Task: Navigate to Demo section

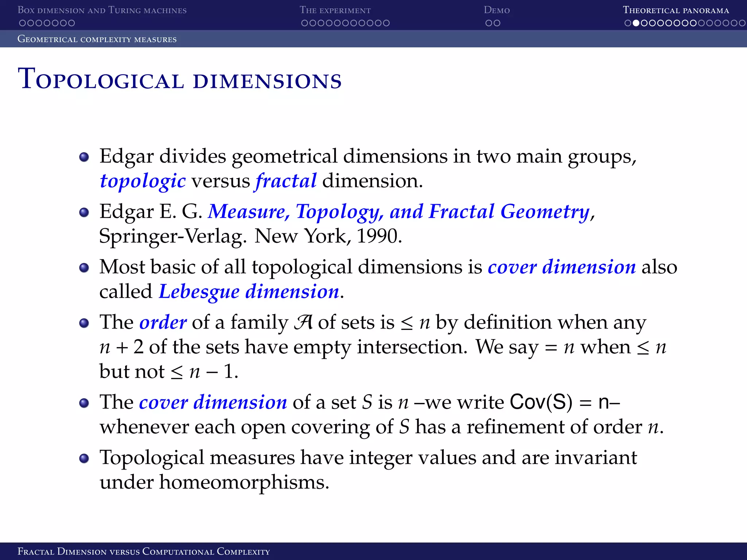Action: pyautogui.click(x=496, y=10)
